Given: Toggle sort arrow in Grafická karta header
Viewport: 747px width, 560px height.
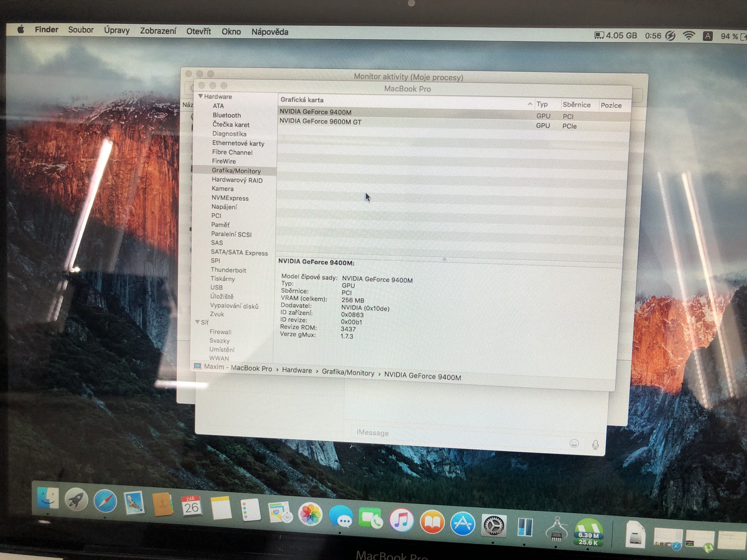Looking at the screenshot, I should point(530,104).
